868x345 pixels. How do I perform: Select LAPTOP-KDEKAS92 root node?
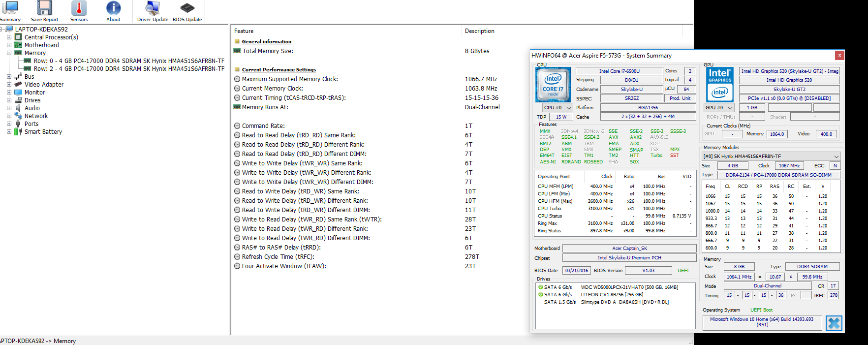click(41, 29)
